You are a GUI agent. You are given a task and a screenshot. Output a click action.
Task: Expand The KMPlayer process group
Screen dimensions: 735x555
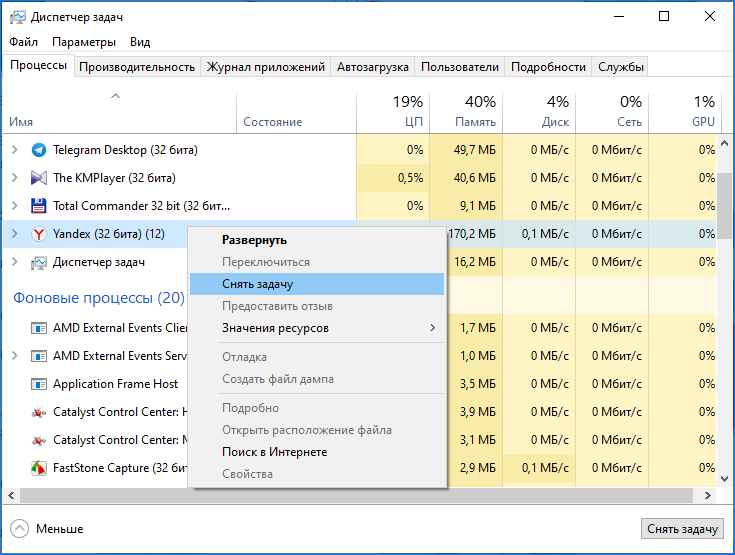[14, 178]
